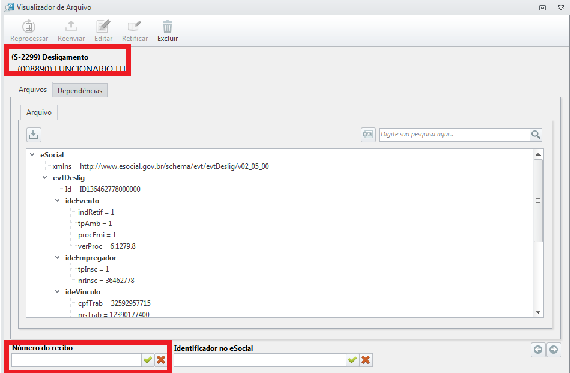Confirm Número do recibo with green check
This screenshot has height=373, width=570.
(x=148, y=360)
